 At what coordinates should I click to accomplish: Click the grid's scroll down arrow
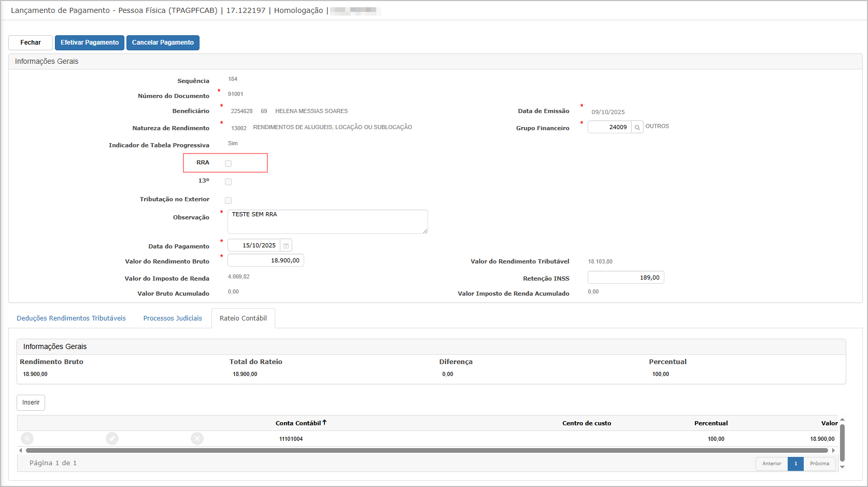842,467
